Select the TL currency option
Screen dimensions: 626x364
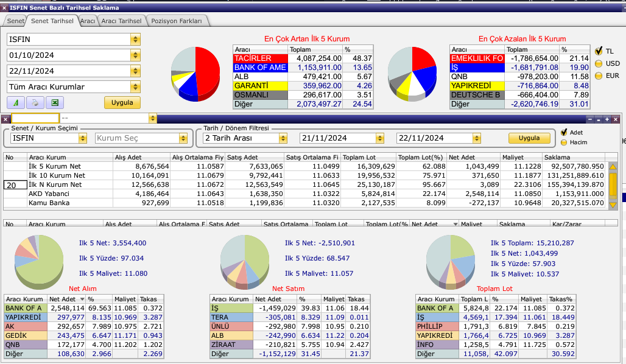(599, 51)
